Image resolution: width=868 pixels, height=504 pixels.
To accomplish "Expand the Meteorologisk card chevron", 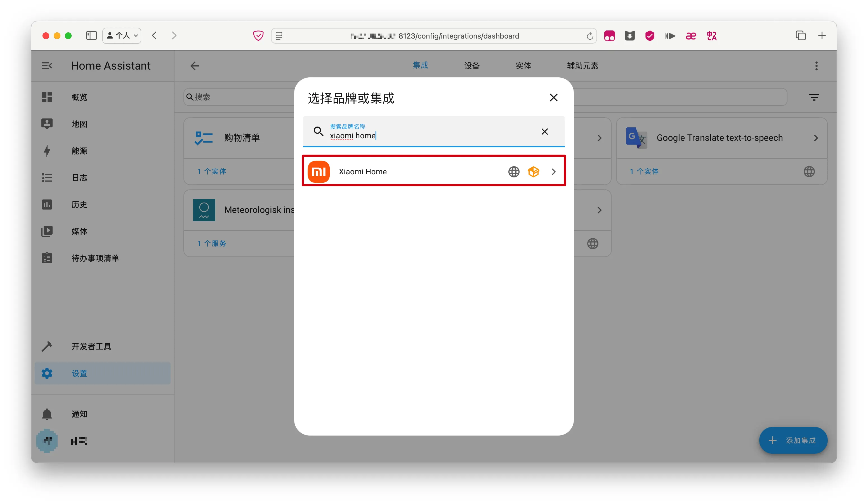I will (x=600, y=210).
